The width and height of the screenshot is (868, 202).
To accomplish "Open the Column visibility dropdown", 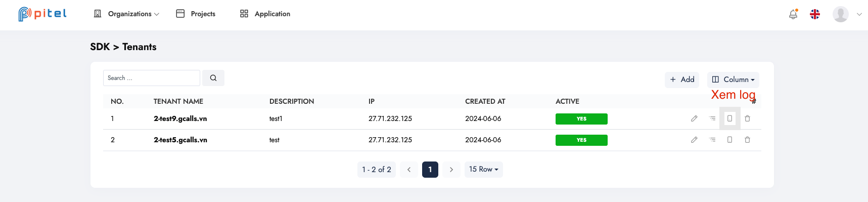I will coord(733,79).
